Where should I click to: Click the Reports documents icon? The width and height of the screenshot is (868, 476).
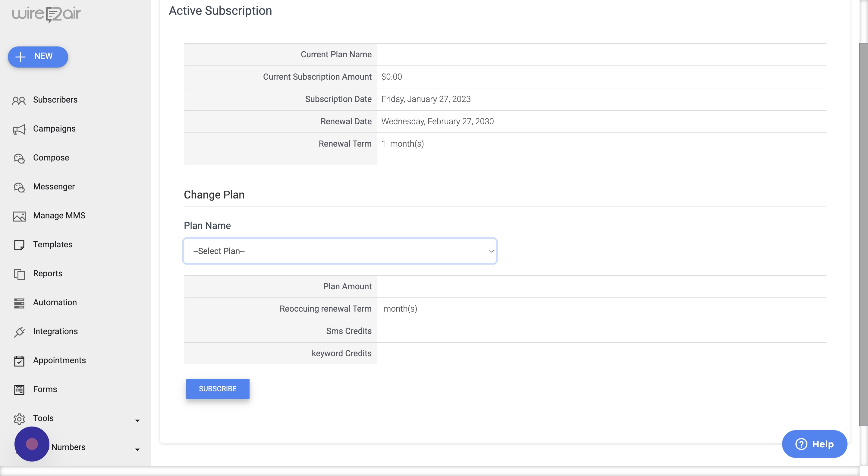click(19, 274)
